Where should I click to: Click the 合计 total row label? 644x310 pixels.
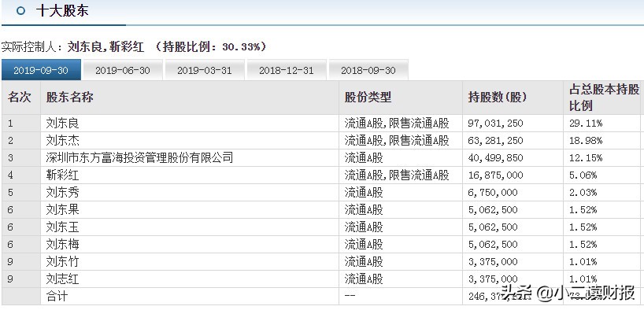(57, 296)
